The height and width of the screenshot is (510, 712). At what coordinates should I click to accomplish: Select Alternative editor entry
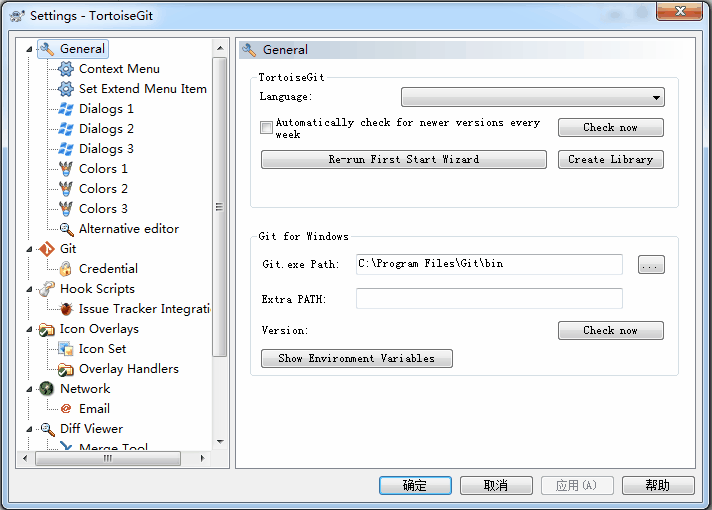[129, 229]
